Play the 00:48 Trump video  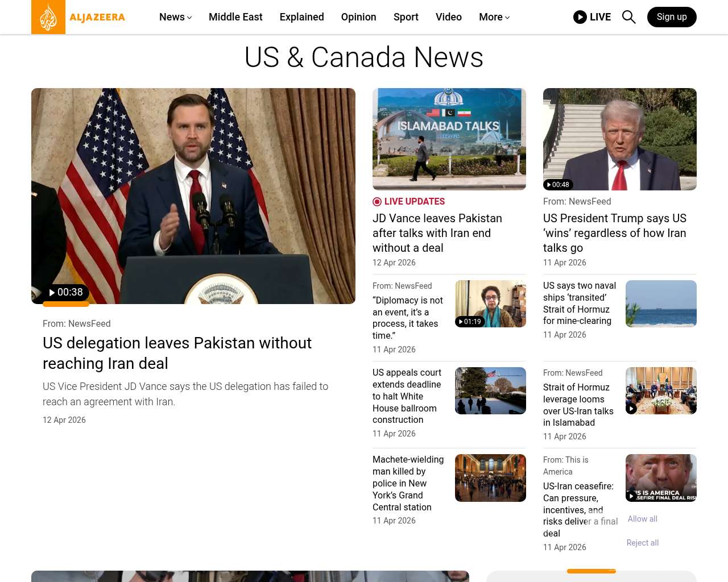(x=557, y=185)
